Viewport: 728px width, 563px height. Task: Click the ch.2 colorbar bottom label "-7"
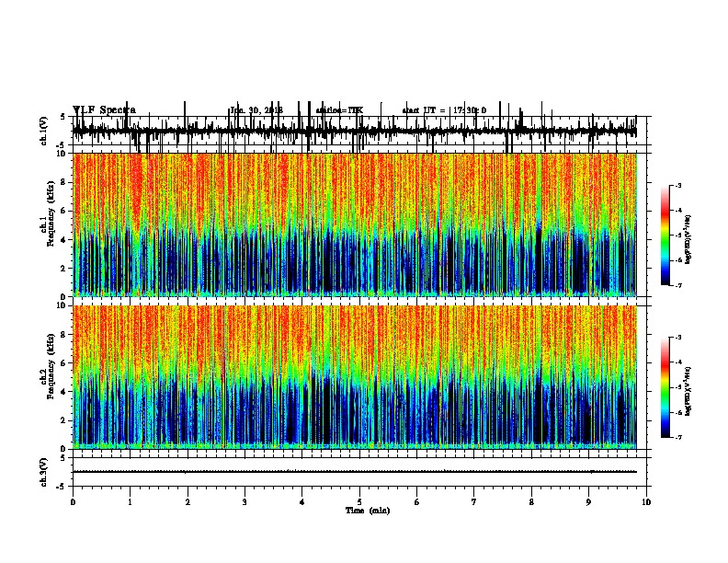[678, 438]
